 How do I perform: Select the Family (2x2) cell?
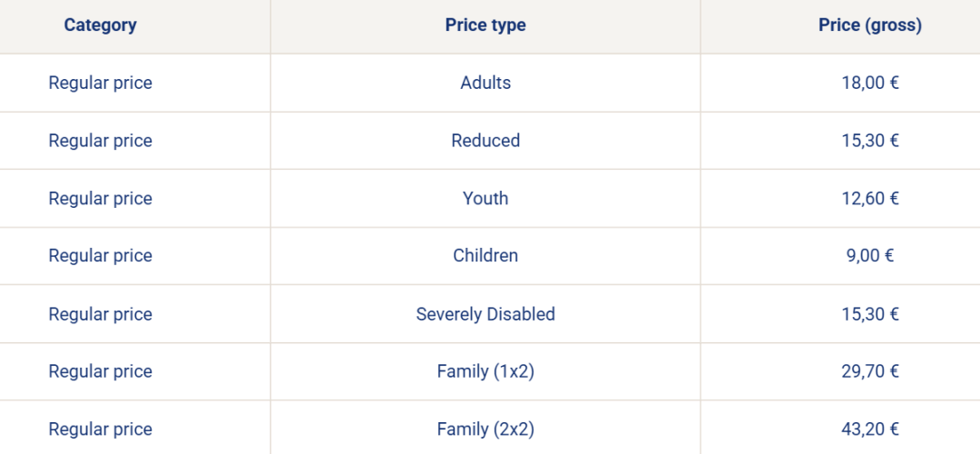click(x=485, y=429)
